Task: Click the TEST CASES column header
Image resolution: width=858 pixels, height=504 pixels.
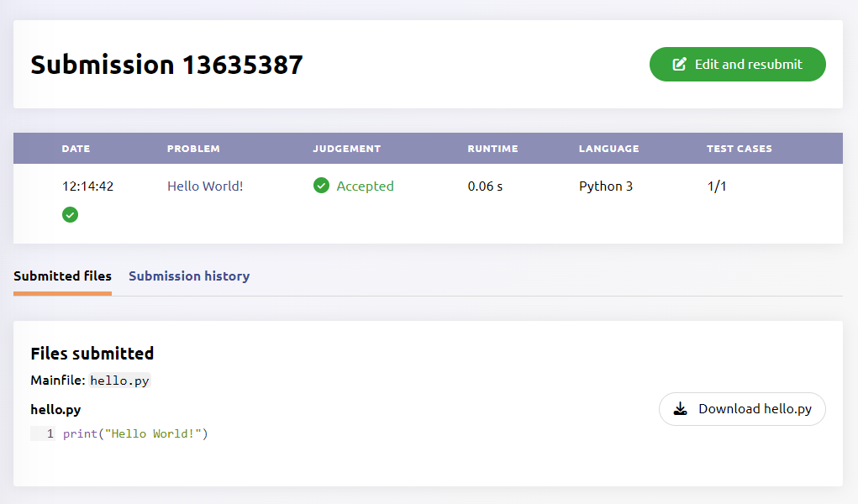Action: pyautogui.click(x=740, y=149)
